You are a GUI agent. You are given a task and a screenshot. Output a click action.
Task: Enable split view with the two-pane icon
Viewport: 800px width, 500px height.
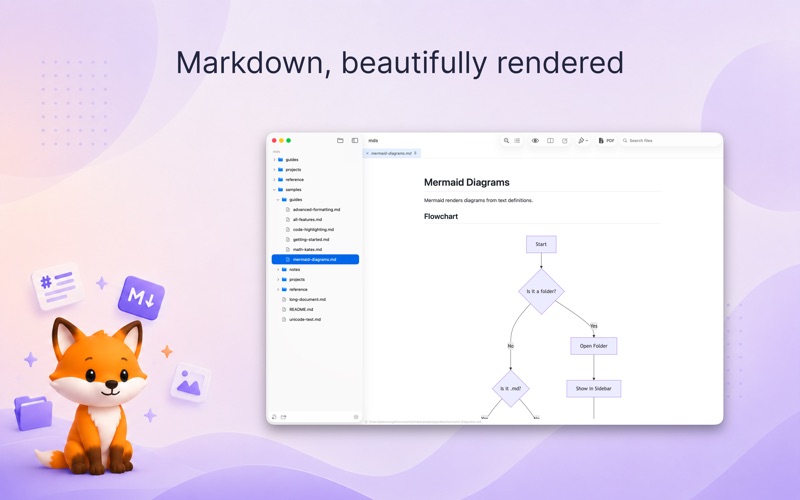click(550, 140)
